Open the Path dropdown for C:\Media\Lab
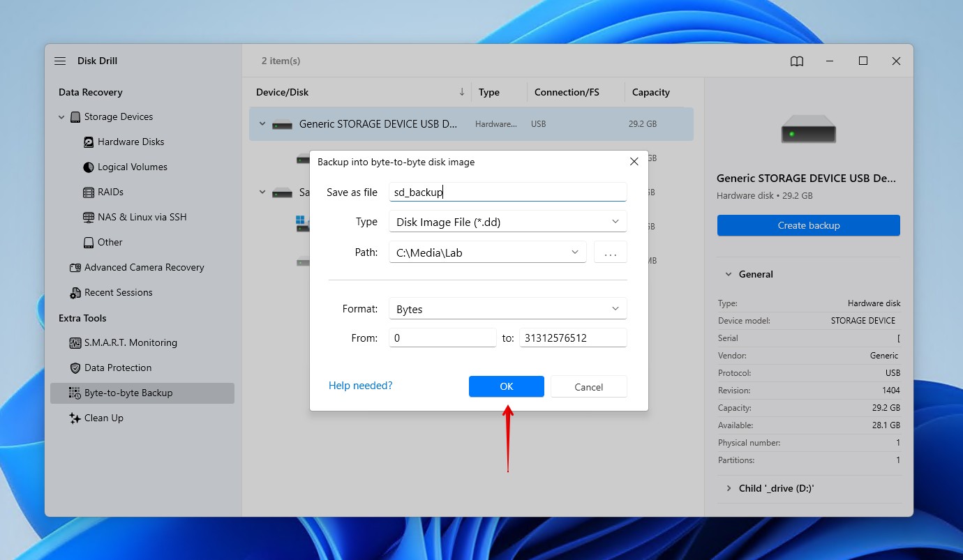The image size is (963, 560). [574, 252]
